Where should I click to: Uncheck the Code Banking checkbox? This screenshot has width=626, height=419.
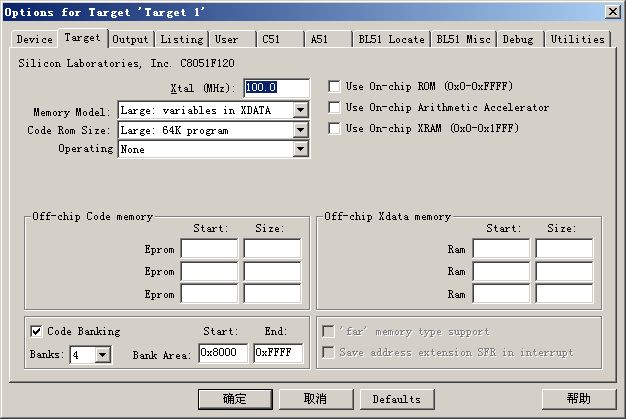pyautogui.click(x=37, y=332)
